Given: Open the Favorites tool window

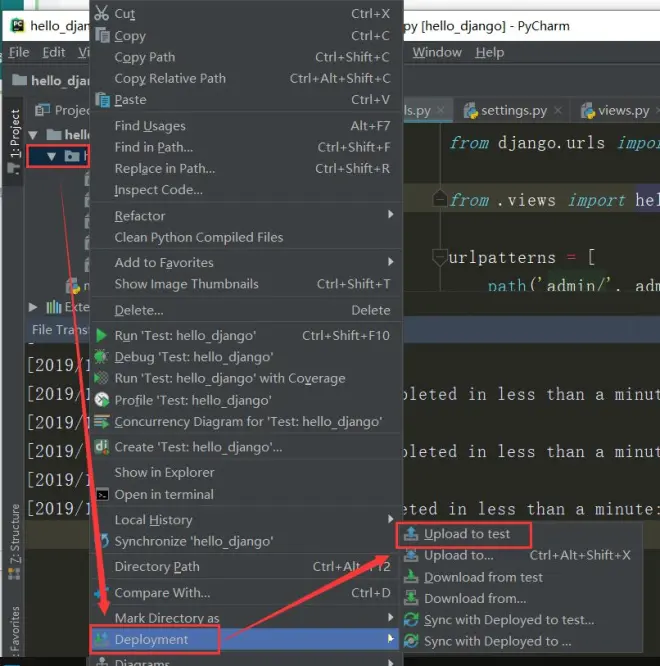Looking at the screenshot, I should pos(14,630).
